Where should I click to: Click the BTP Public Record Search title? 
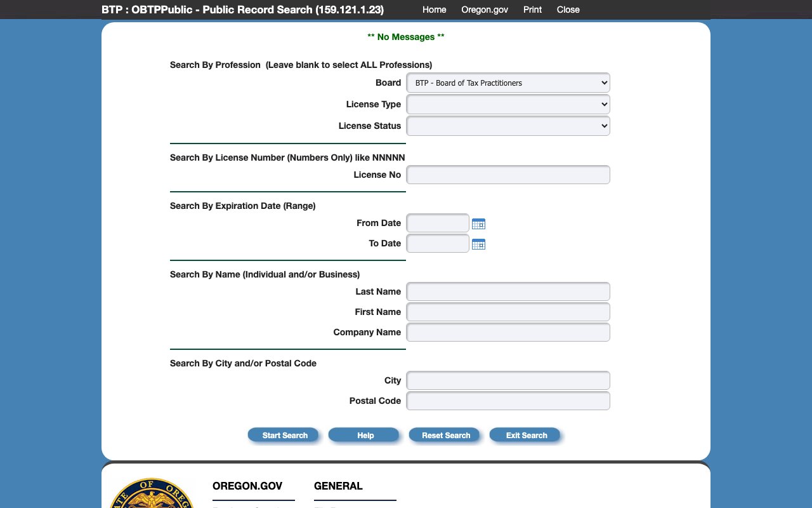[x=242, y=10]
